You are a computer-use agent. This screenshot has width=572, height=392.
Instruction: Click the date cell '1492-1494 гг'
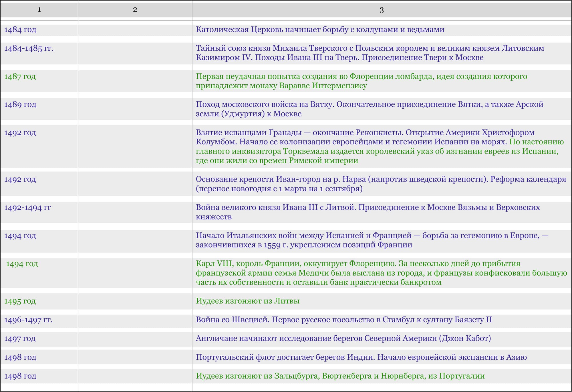(27, 208)
